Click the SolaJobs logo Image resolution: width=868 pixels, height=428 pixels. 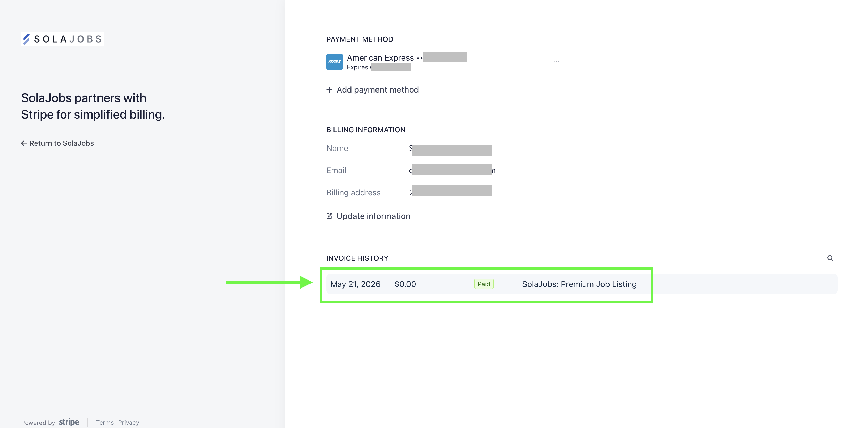pyautogui.click(x=62, y=39)
